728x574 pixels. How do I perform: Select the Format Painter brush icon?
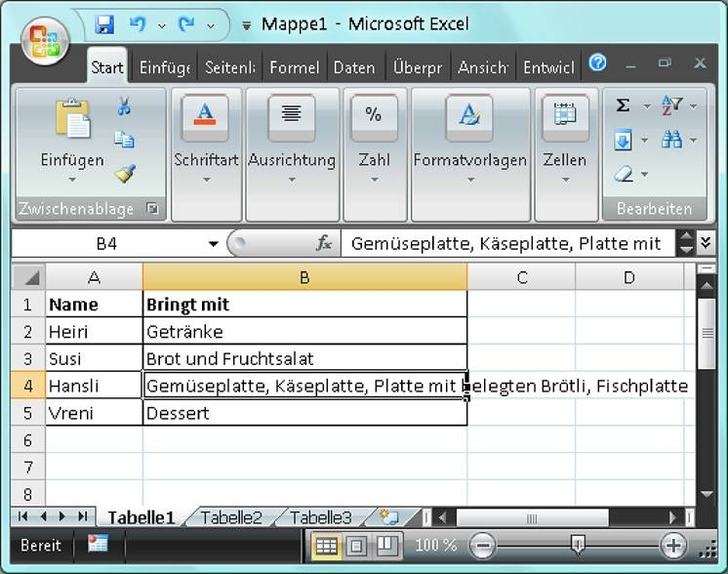[124, 174]
